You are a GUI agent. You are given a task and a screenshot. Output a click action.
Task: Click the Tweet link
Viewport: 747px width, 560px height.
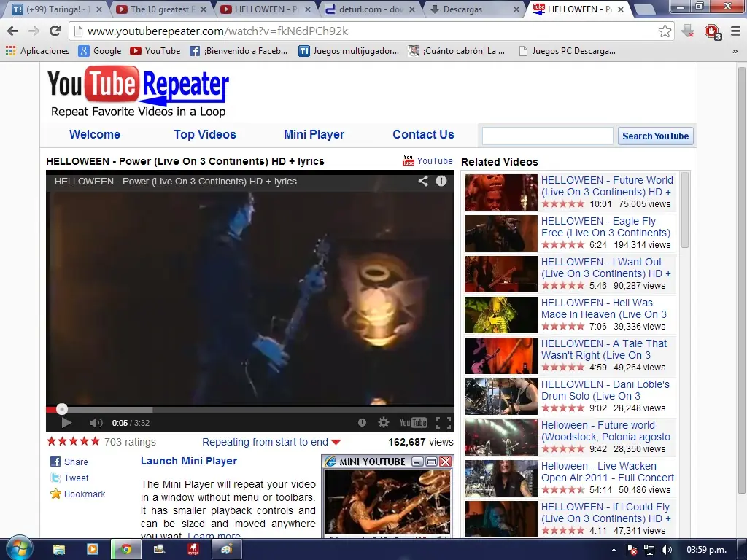(69, 478)
